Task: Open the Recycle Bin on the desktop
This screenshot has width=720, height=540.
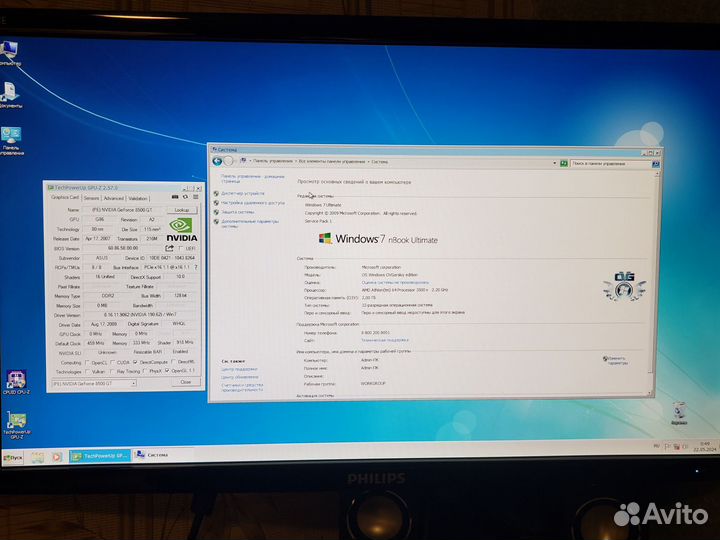Action: [679, 411]
